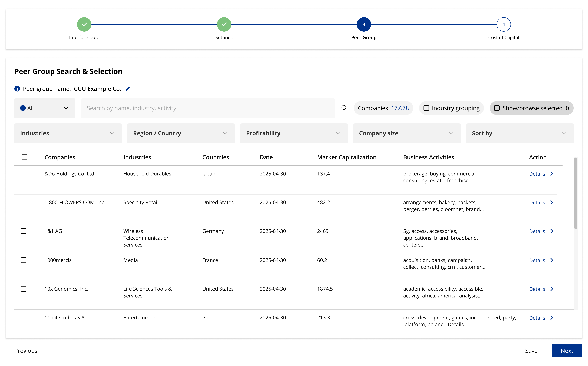The height and width of the screenshot is (366, 588).
Task: Select the 1-800-FLOWERS.COM, Inc. row checkbox
Action: click(24, 202)
